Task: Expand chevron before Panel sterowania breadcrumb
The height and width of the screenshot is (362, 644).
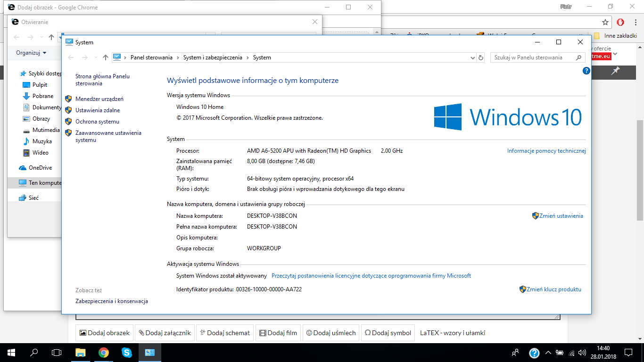Action: point(125,58)
